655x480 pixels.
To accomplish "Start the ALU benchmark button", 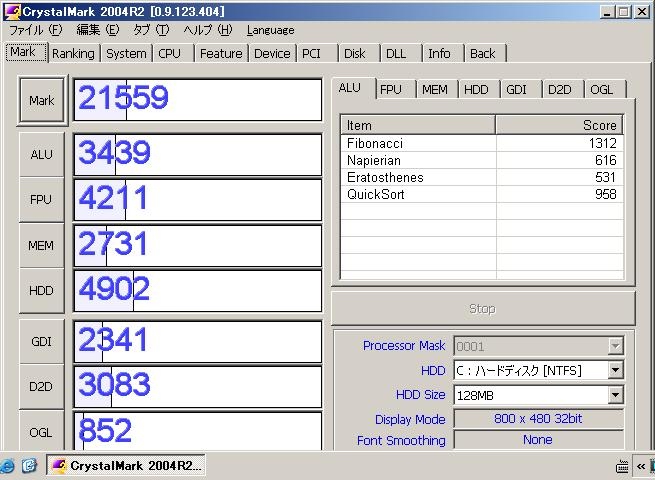I will tap(41, 154).
